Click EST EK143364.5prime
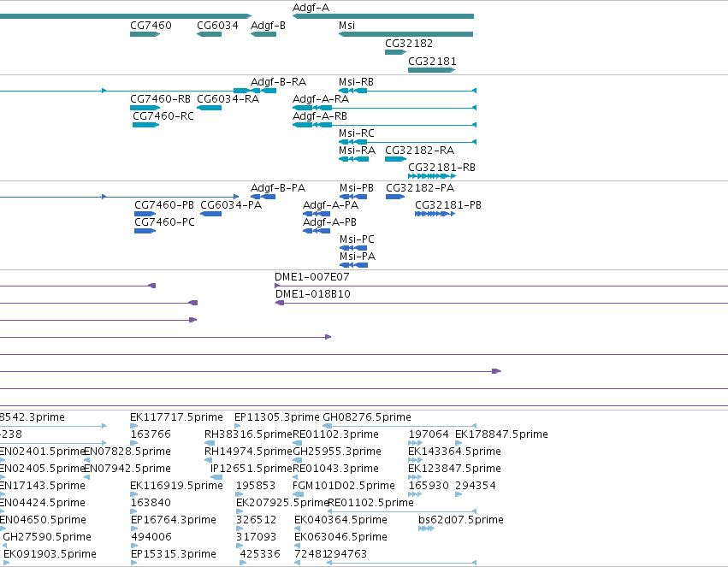 click(454, 452)
